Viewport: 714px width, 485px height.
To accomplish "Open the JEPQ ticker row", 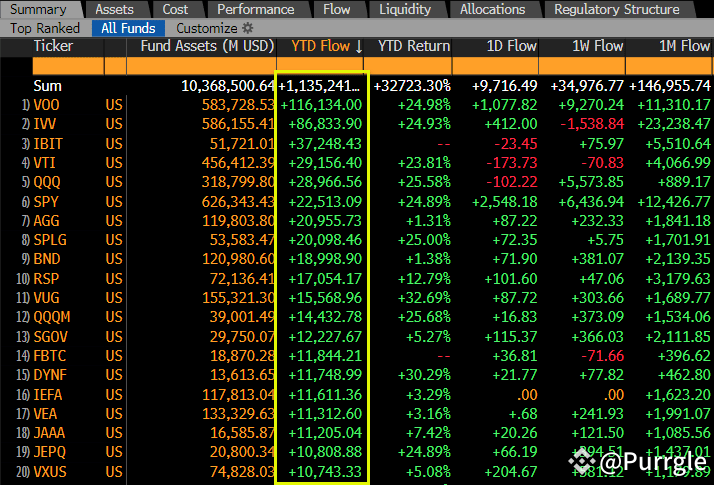I will pos(50,452).
